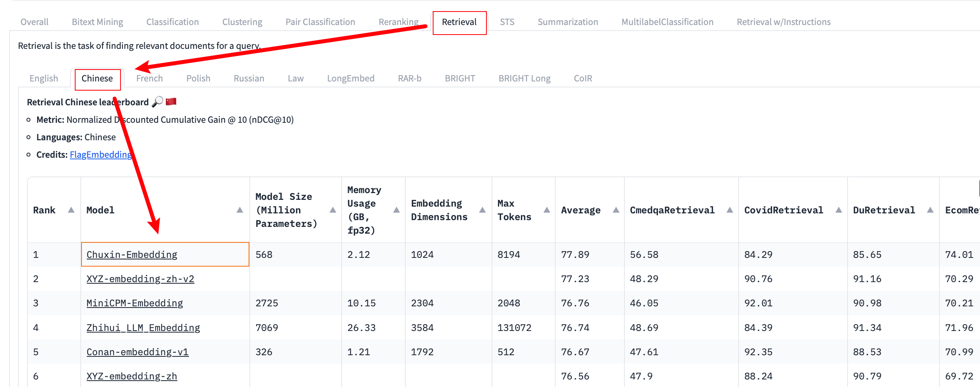Screen dimensions: 980x387
Task: Open the Chuxin-Embedding model link
Action: 132,255
